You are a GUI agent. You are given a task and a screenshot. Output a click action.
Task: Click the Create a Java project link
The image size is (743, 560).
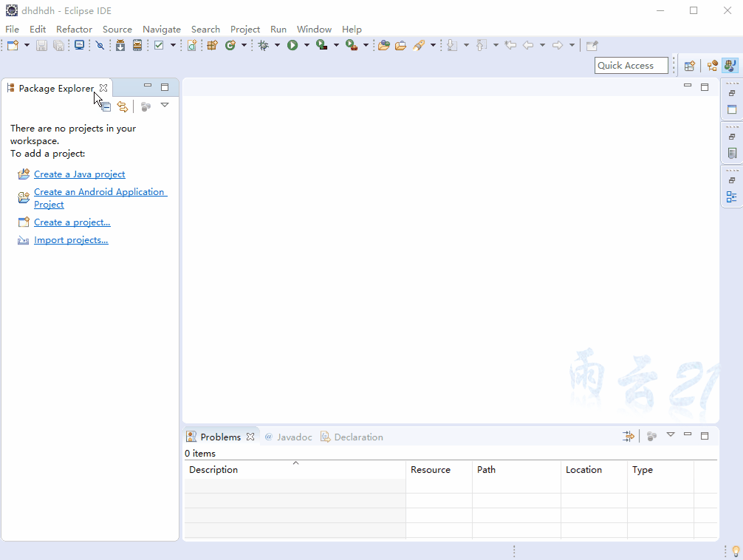[80, 174]
